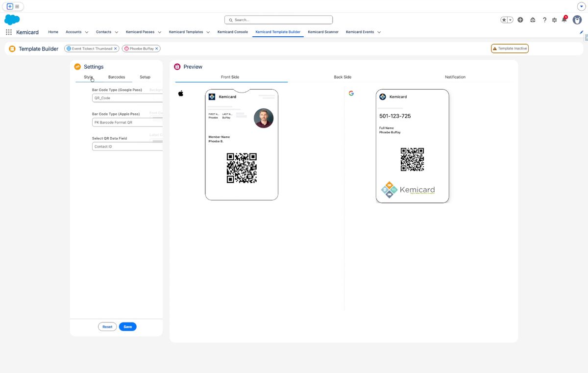
Task: Open the help question mark icon
Action: (544, 20)
